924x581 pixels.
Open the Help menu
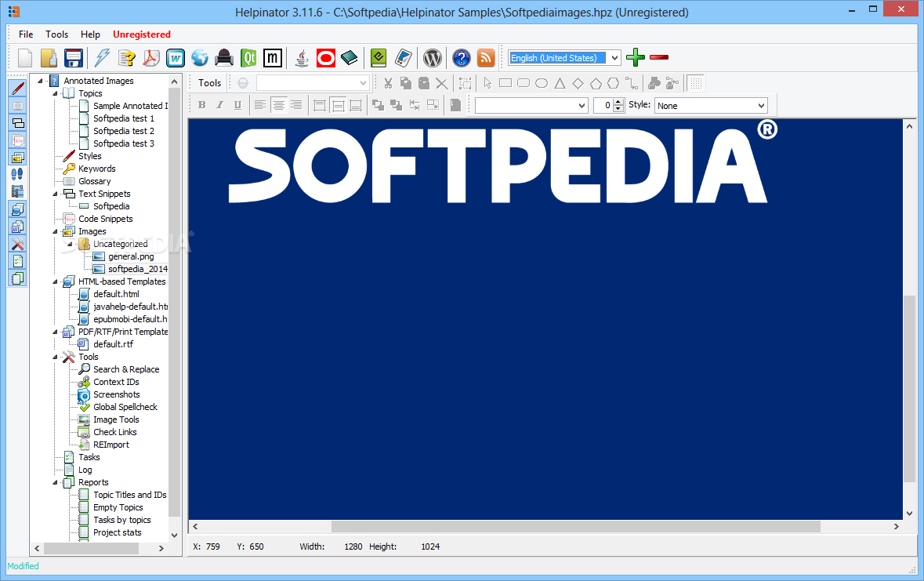coord(90,34)
